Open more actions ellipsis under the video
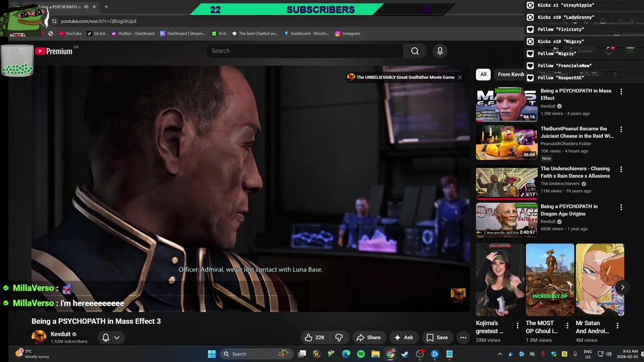644x362 pixels. click(x=463, y=337)
